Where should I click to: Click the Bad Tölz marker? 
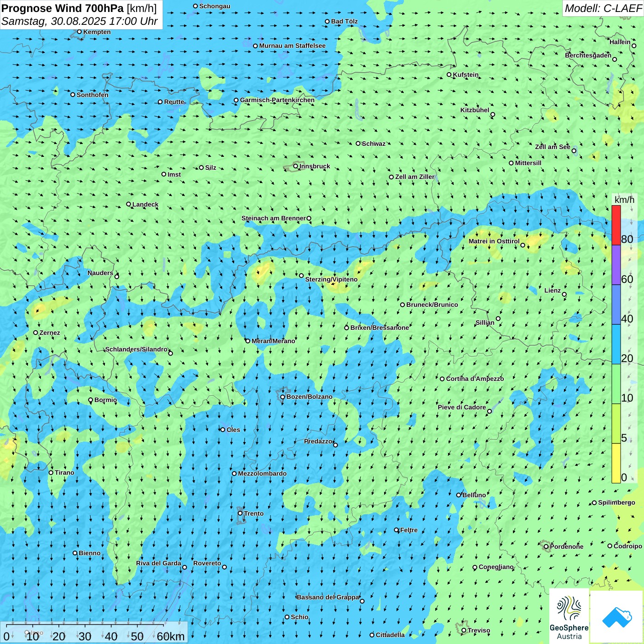point(327,21)
